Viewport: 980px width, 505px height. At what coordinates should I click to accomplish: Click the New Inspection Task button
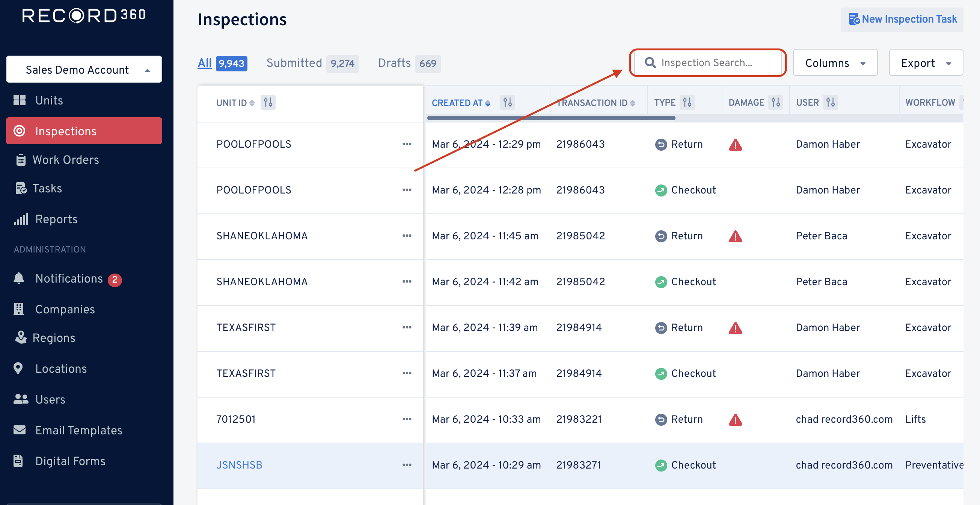(x=902, y=20)
